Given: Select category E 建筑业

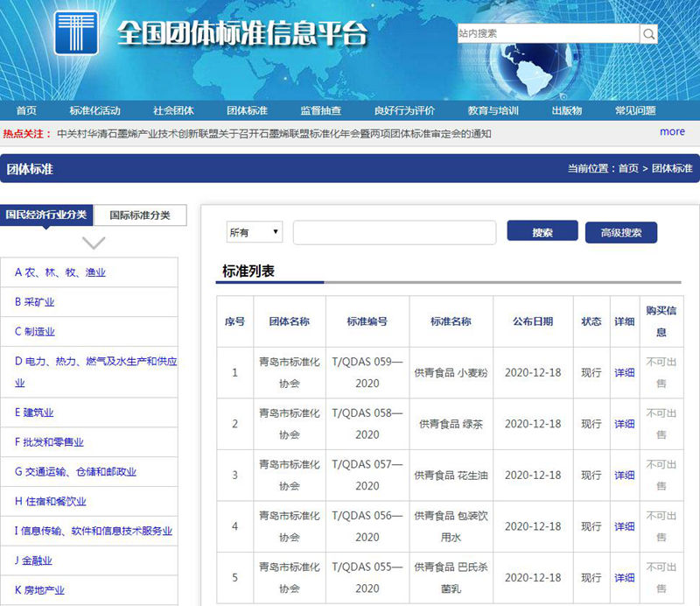Looking at the screenshot, I should pyautogui.click(x=34, y=412).
